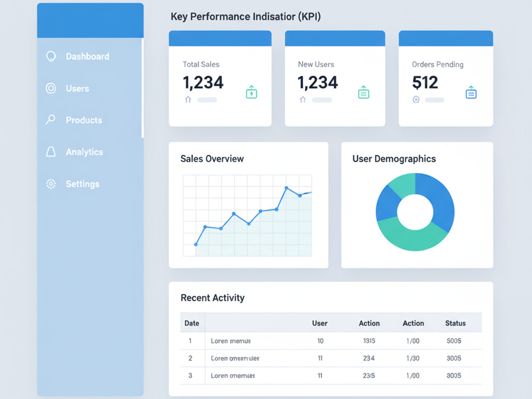532x399 pixels.
Task: Click the Sales Overview heading
Action: (x=212, y=159)
